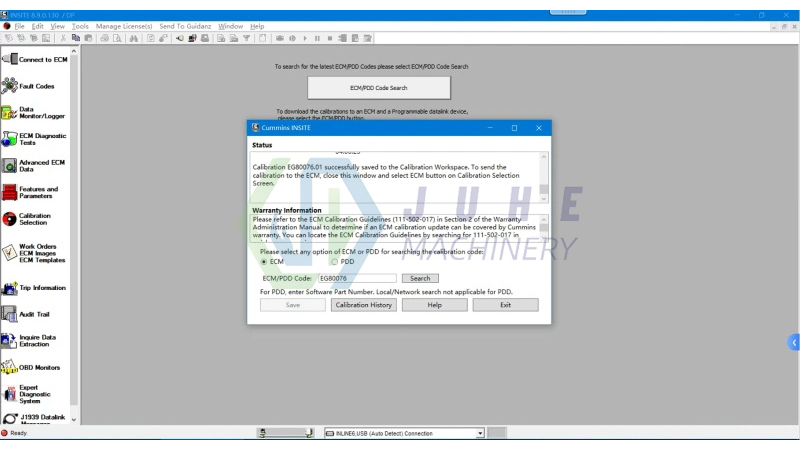
Task: Expand the blue side panel chevron
Action: coord(794,342)
